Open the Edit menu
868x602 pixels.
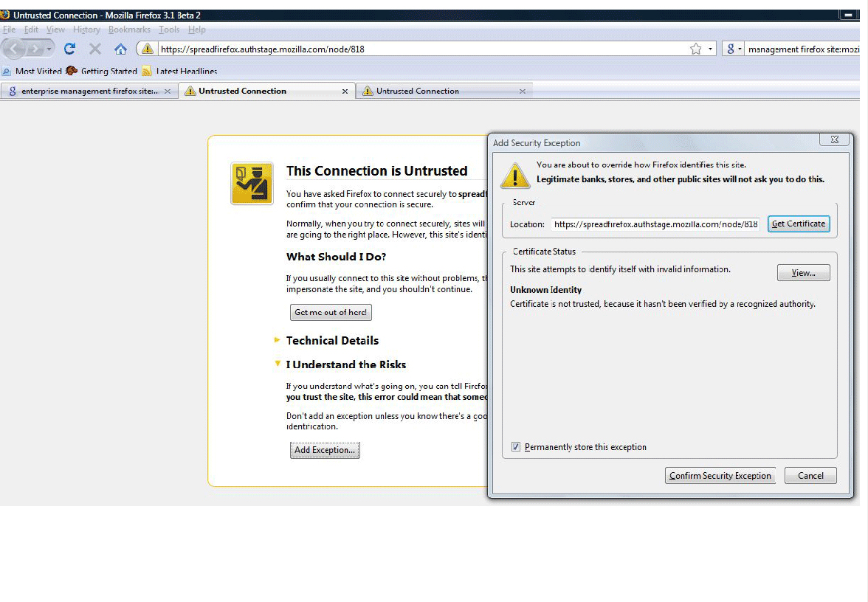(31, 30)
